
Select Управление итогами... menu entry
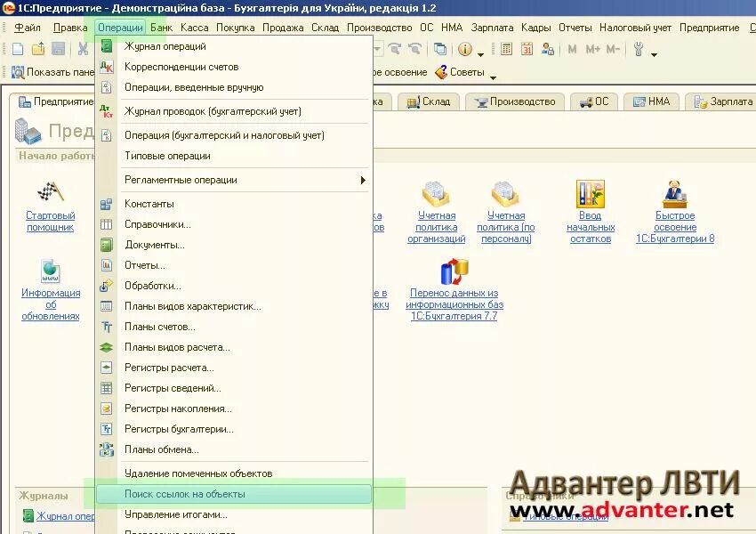coord(234,514)
